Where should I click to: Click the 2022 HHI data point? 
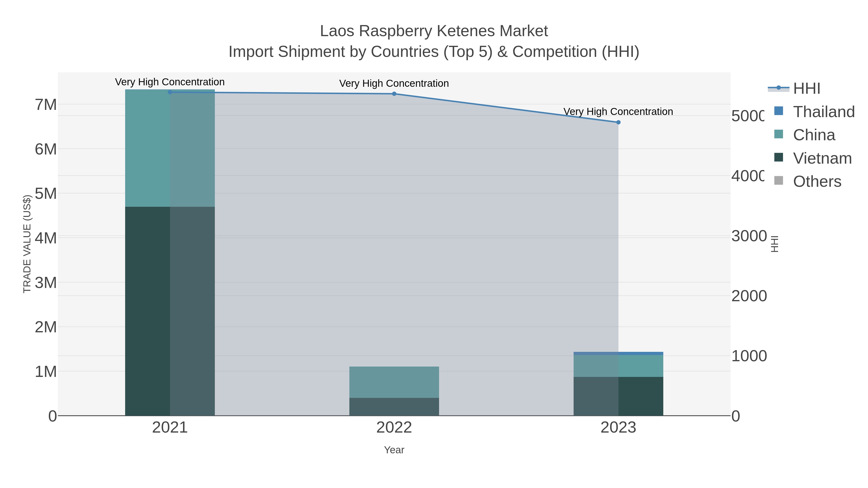click(394, 94)
